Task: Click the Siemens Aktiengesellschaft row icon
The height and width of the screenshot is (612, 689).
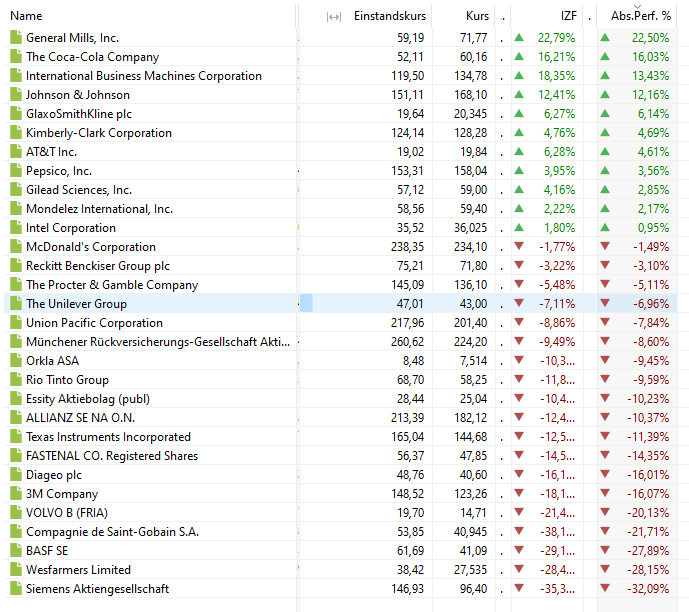Action: point(16,588)
